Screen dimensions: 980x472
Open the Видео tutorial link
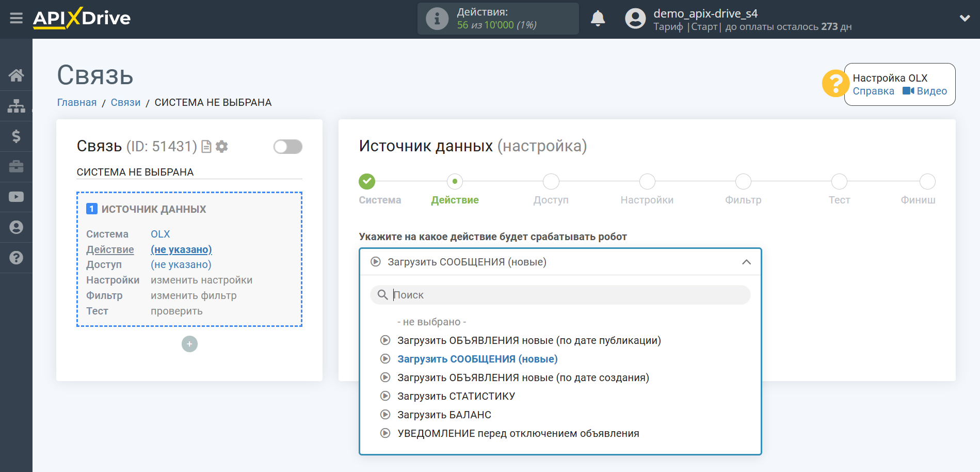(x=925, y=91)
